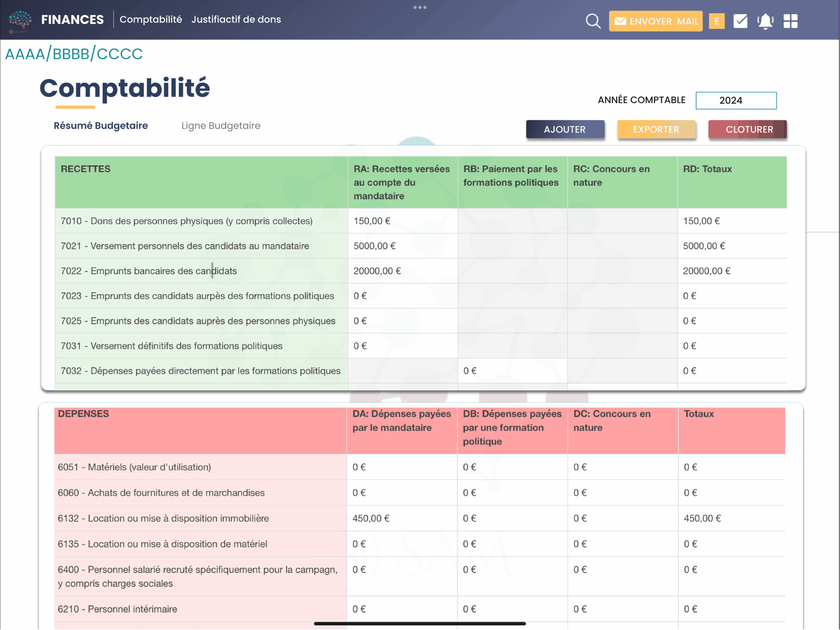Viewport: 840px width, 630px height.
Task: Select row 6135 - Location de matériel
Action: [x=420, y=544]
